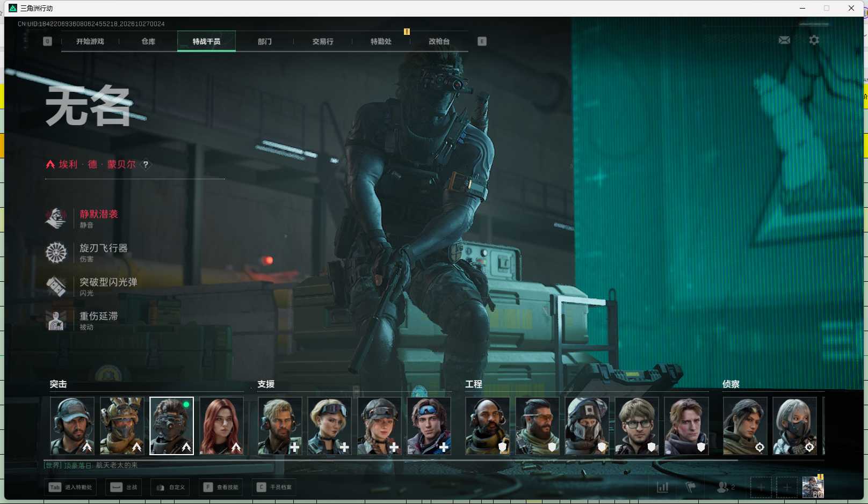Select the masked helmet engineer operator portrait
Image resolution: width=868 pixels, height=504 pixels.
[x=587, y=426]
